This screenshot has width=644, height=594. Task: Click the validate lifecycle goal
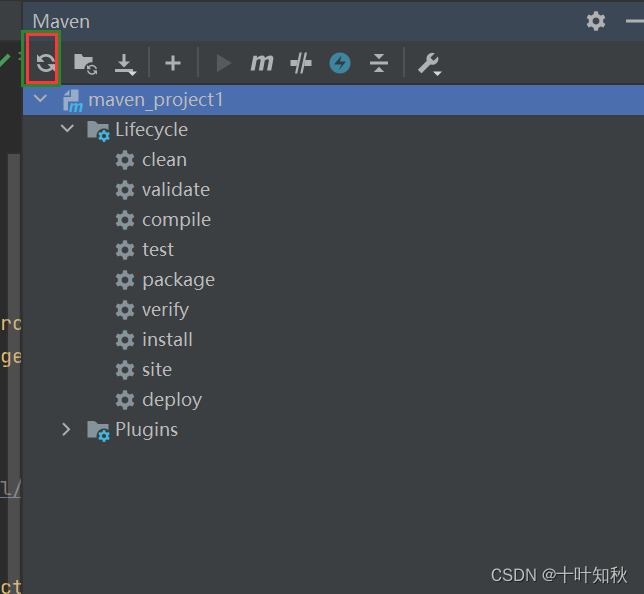tap(176, 190)
